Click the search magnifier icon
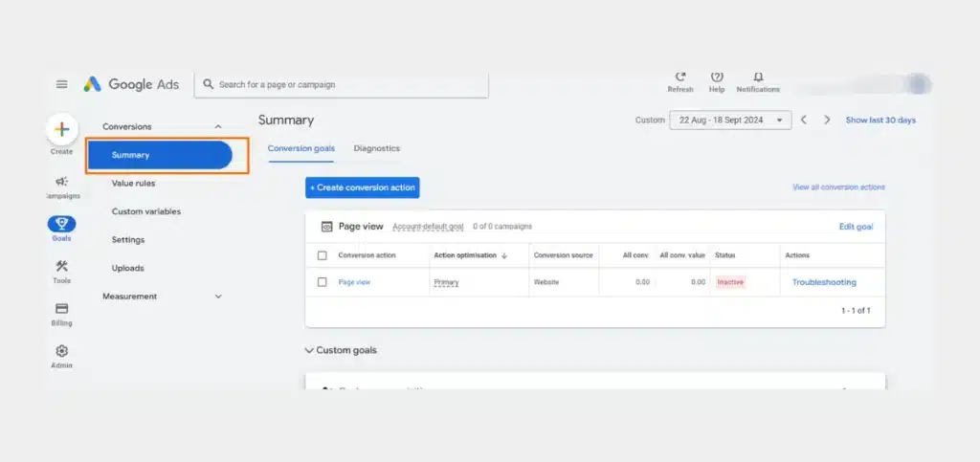The width and height of the screenshot is (980, 462). tap(208, 84)
